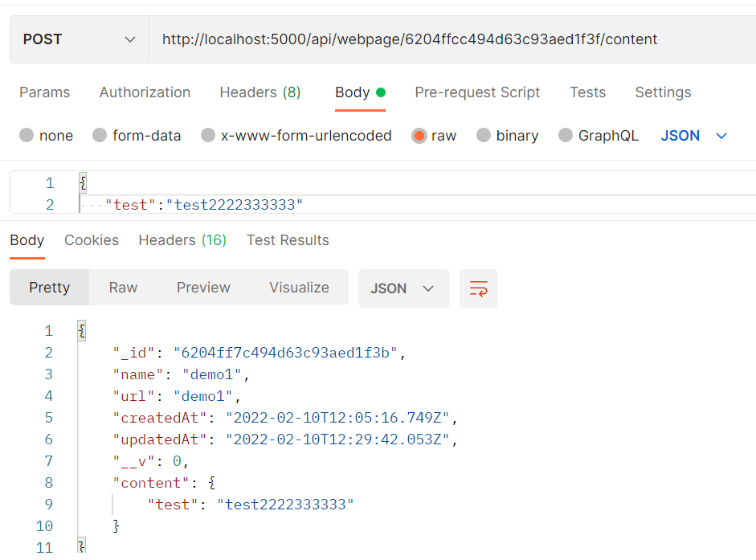Click the request URL field
Image resolution: width=756 pixels, height=560 pixels.
click(452, 39)
